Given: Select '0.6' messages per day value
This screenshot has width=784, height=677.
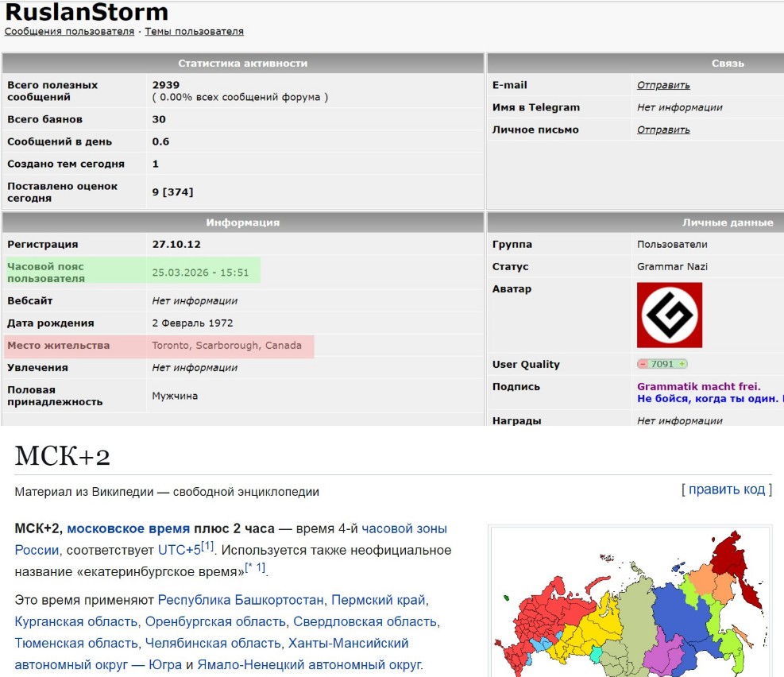Looking at the screenshot, I should click(x=160, y=141).
